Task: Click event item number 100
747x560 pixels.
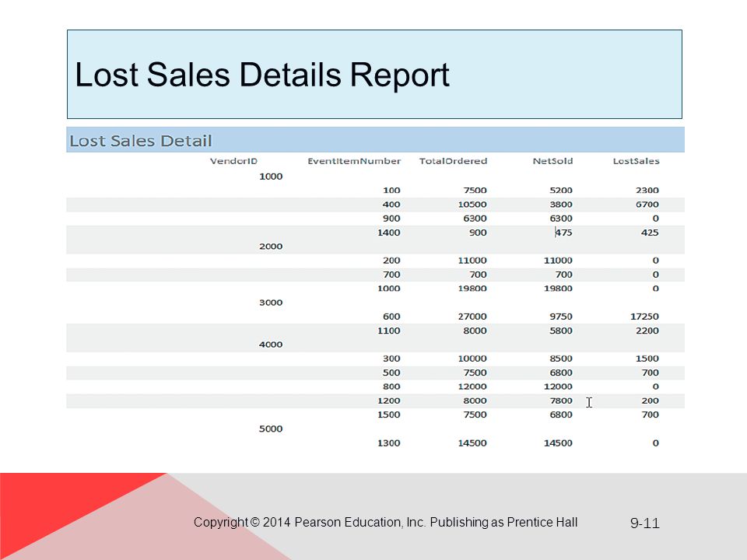Action: click(391, 190)
